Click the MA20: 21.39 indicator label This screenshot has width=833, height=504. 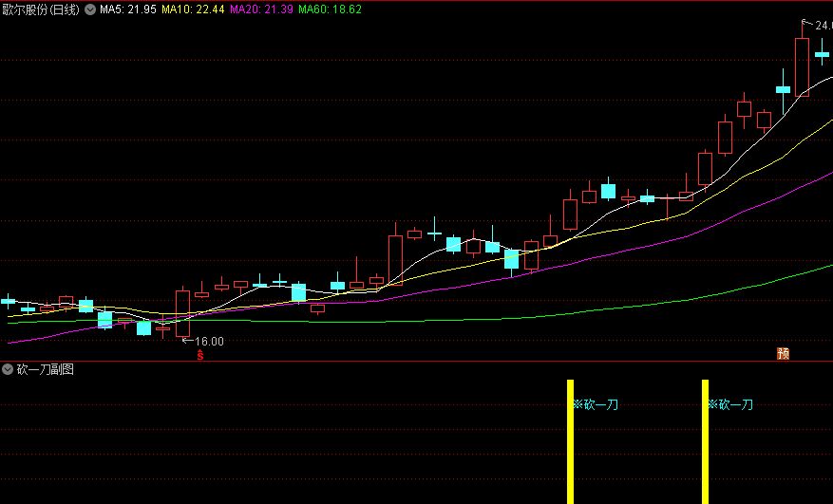(x=261, y=9)
